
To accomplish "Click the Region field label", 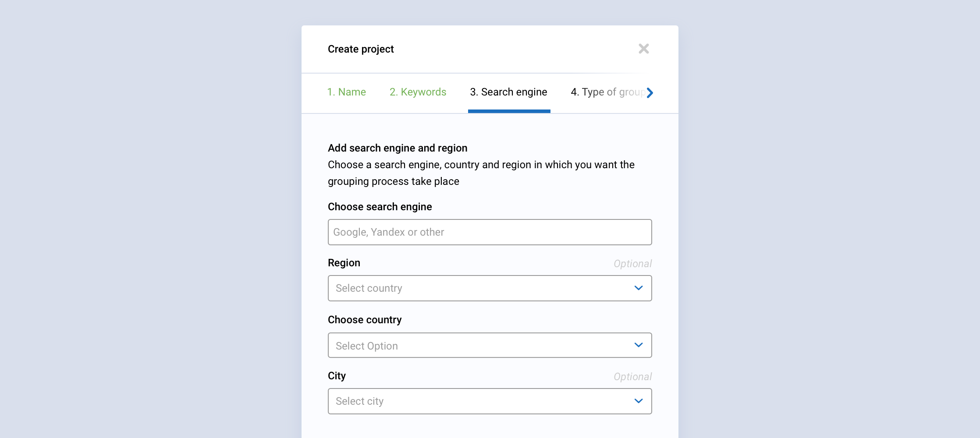I will pos(344,263).
